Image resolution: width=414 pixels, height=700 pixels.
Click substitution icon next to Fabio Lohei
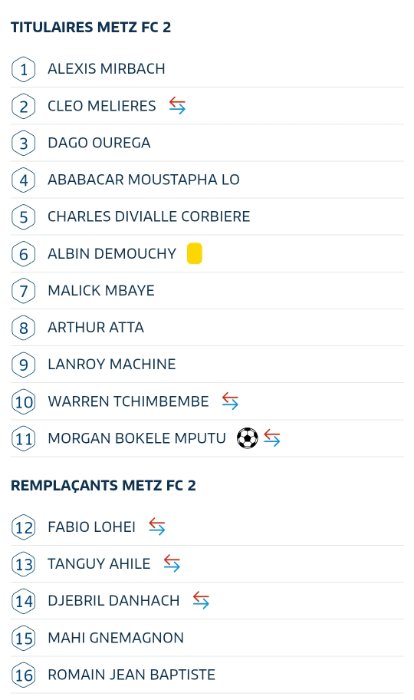click(x=157, y=526)
